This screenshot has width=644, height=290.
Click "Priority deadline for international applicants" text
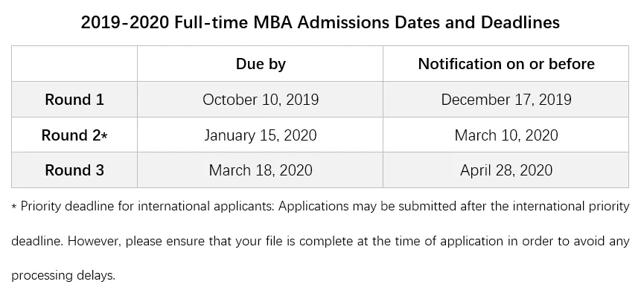(x=147, y=206)
